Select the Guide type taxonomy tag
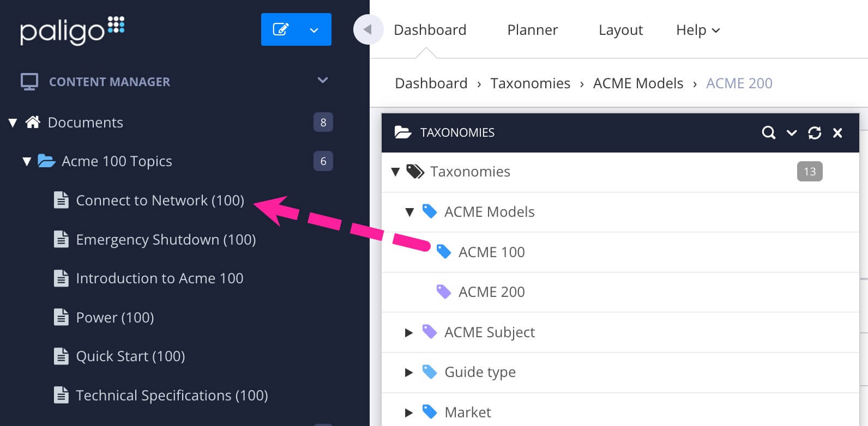This screenshot has width=868, height=426. tap(480, 372)
